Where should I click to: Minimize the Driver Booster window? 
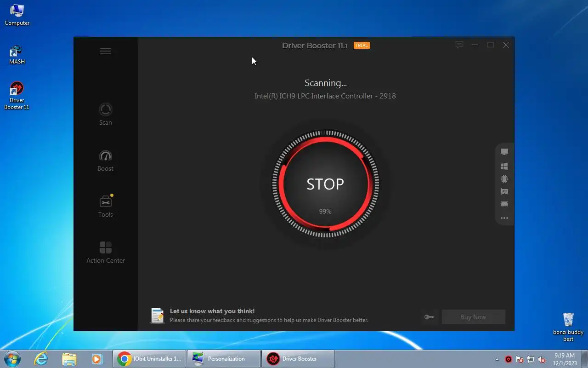coord(475,45)
